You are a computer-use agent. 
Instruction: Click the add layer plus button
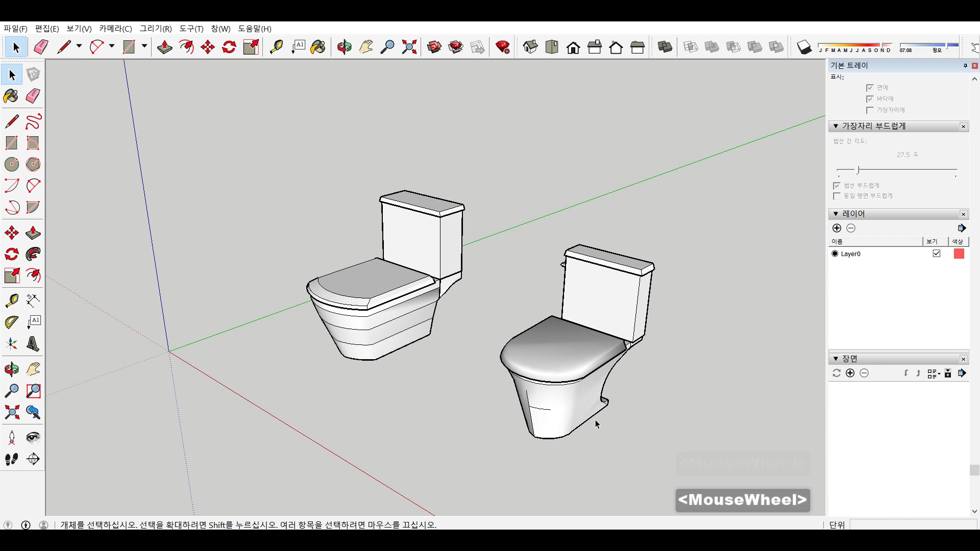[x=837, y=228]
